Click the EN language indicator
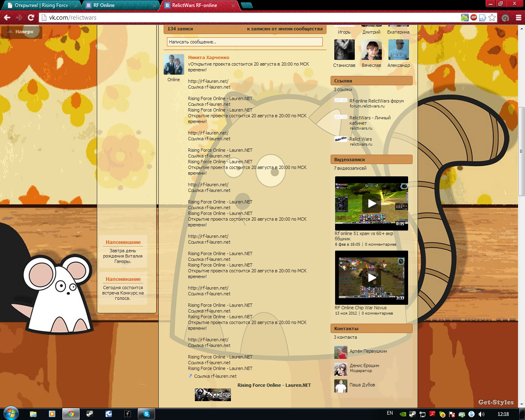 point(390,413)
